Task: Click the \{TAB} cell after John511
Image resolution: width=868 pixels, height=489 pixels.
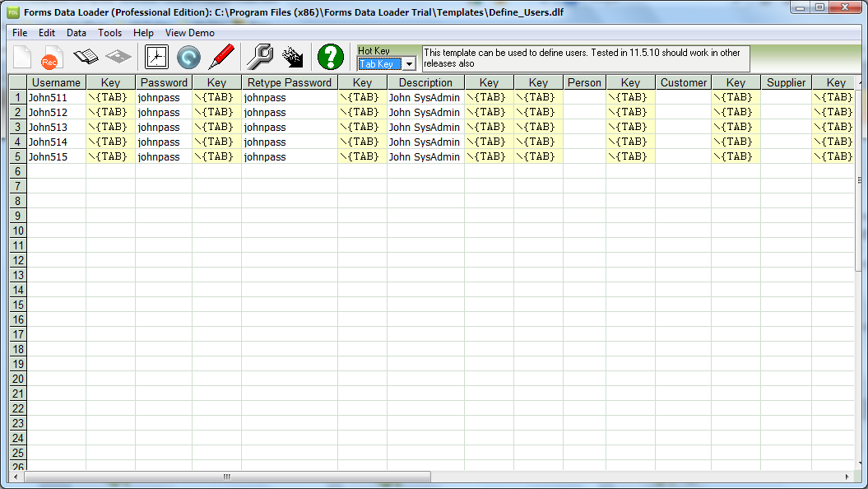Action: tap(111, 97)
